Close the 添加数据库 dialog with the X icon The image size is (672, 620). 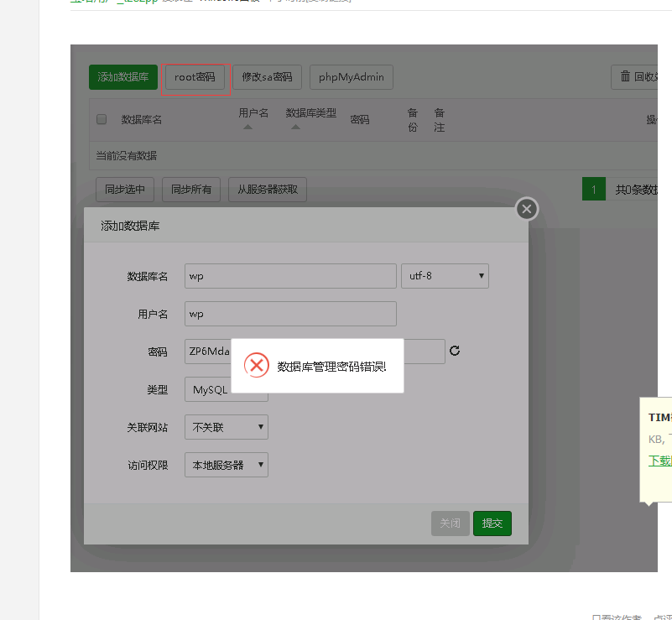527,209
